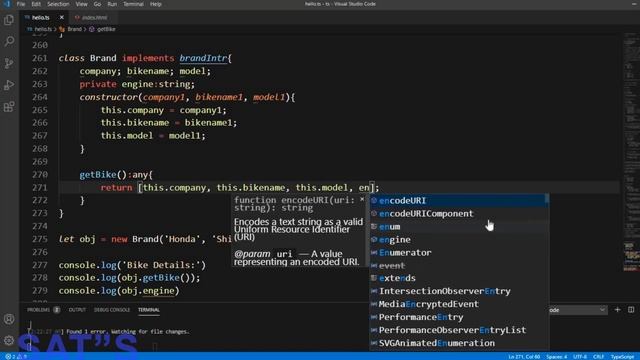The height and width of the screenshot is (360, 640).
Task: Split the terminal panel
Action: point(631,310)
